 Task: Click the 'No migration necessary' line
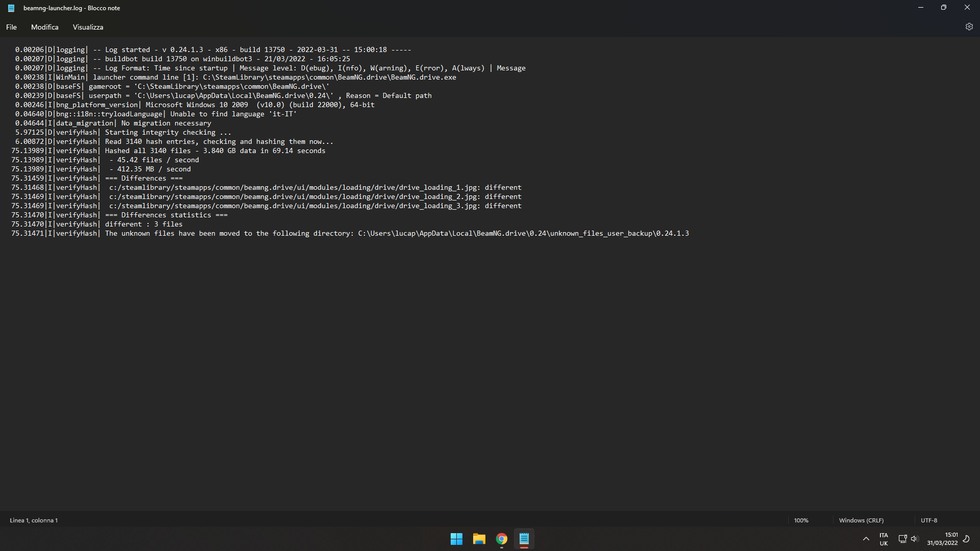113,123
